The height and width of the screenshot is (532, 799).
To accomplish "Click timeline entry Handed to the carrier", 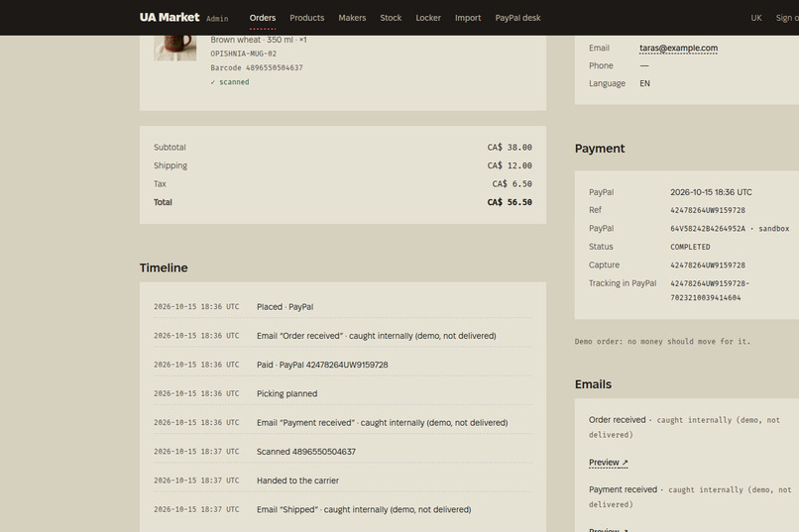I will pos(297,480).
